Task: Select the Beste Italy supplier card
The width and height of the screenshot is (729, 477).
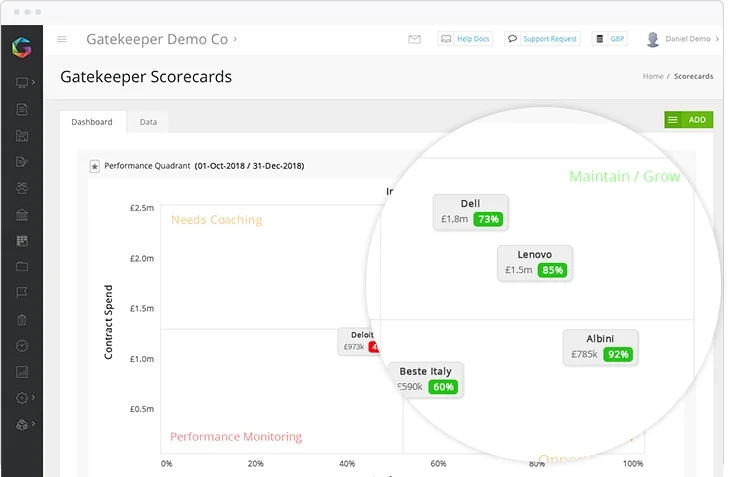Action: (x=426, y=380)
